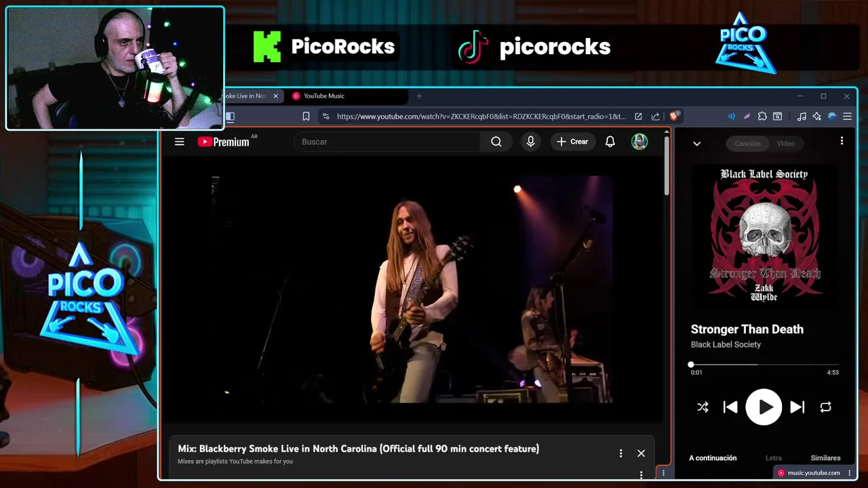Share this page via share icon

pyautogui.click(x=655, y=117)
